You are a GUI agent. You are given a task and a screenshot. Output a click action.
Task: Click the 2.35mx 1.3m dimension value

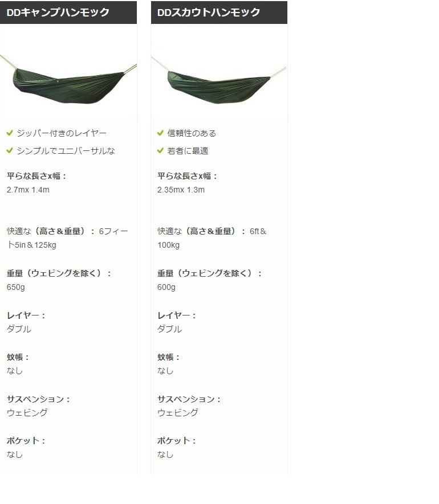(x=181, y=190)
